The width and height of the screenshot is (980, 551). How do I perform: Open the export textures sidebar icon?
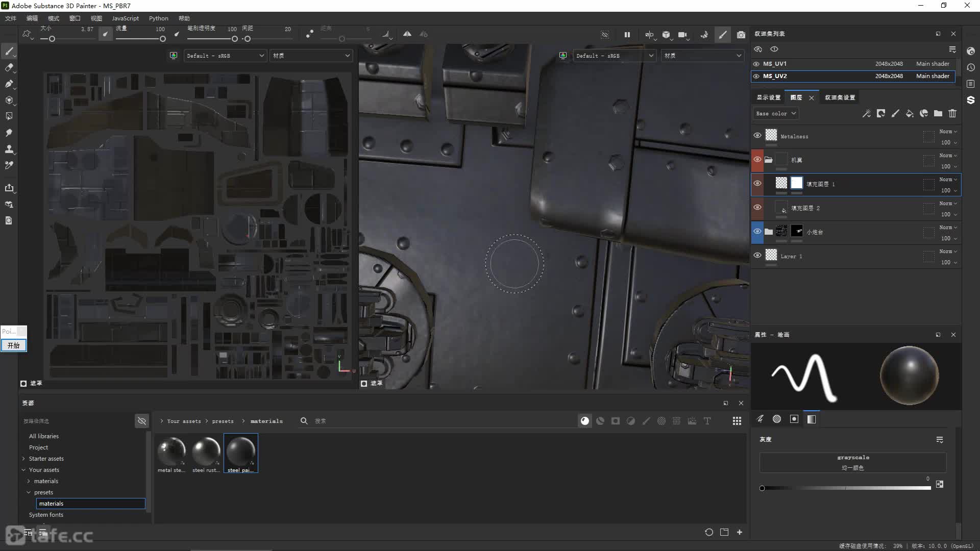point(9,188)
